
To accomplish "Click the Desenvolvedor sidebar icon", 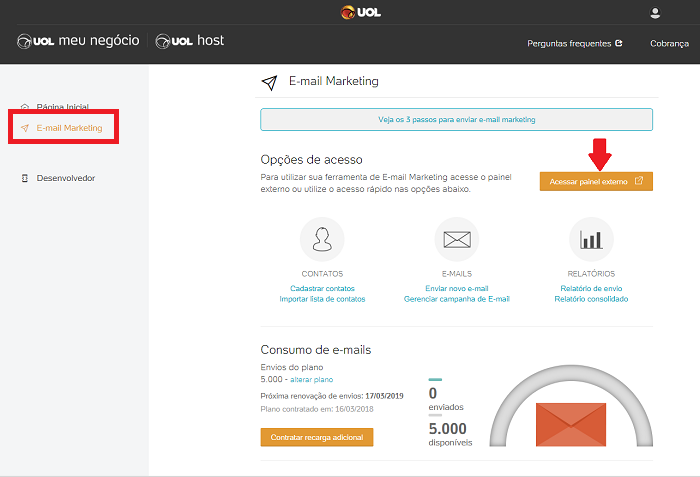I will pyautogui.click(x=25, y=178).
